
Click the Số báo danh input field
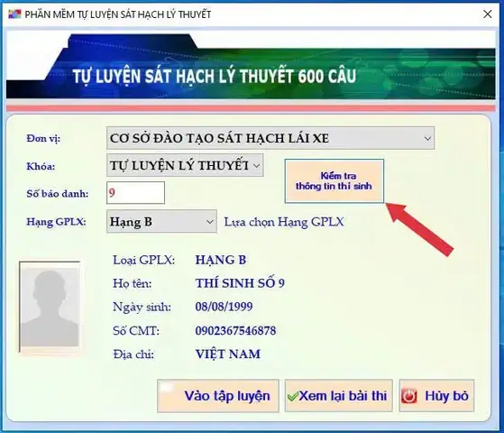(135, 193)
